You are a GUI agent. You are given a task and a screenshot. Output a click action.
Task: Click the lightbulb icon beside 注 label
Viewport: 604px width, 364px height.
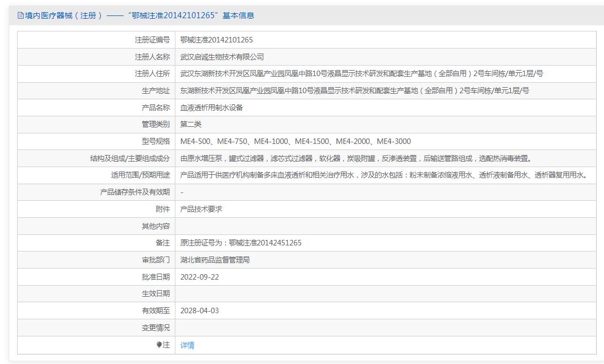(159, 345)
